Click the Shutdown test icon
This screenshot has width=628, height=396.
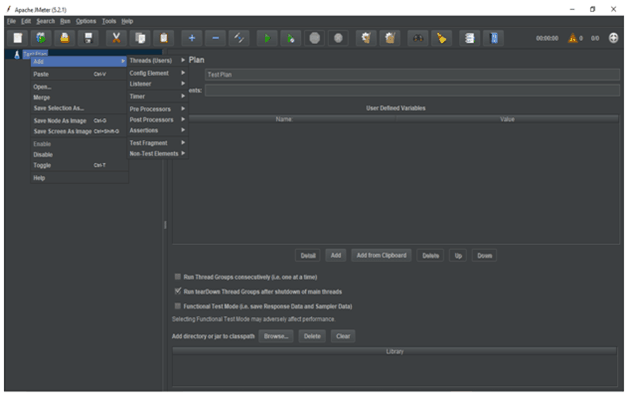coord(338,38)
